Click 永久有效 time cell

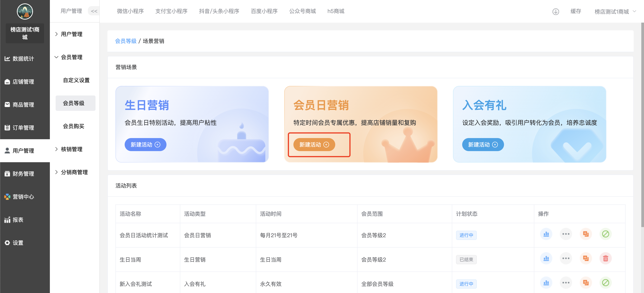coord(270,284)
